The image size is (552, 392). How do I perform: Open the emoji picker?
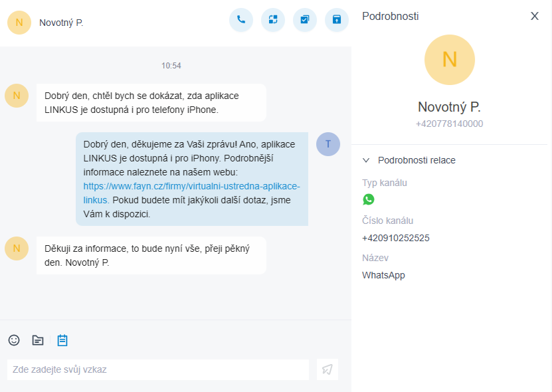click(x=14, y=340)
